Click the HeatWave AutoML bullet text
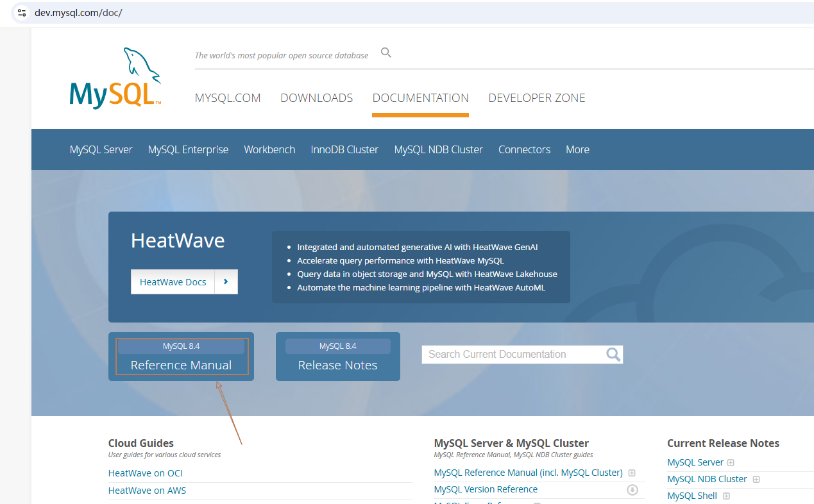Viewport: 814px width, 504px height. 421,287
